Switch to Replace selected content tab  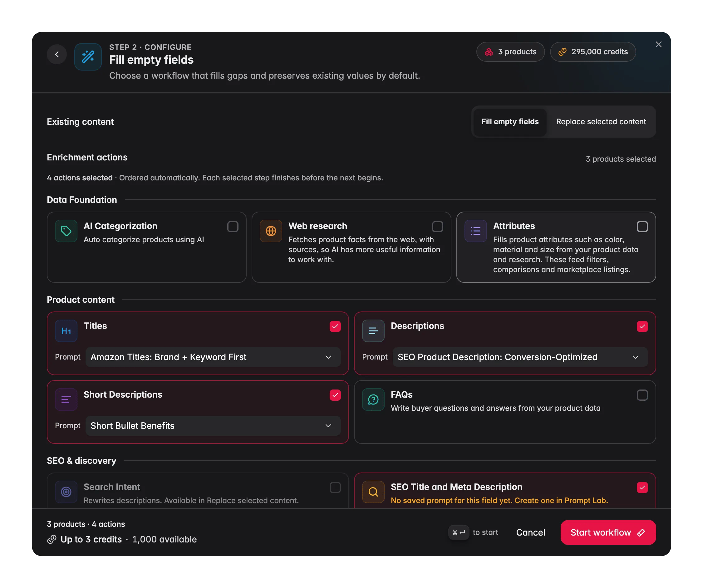[601, 122]
